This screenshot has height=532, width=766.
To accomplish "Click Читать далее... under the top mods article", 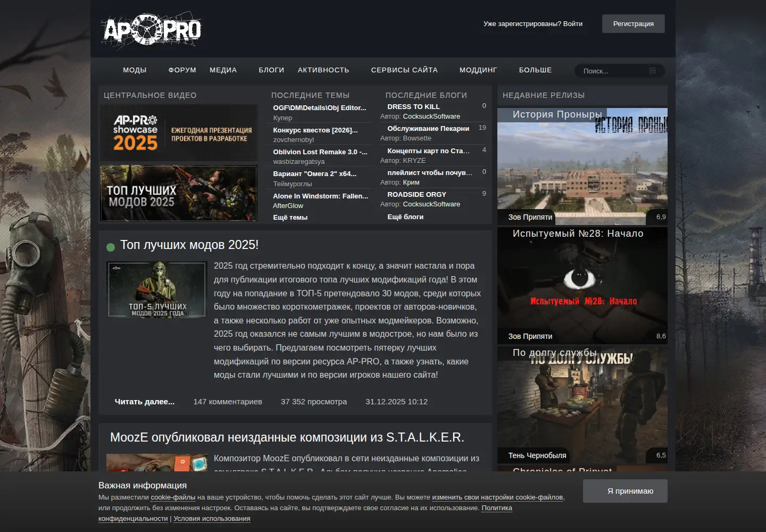I will tap(145, 402).
